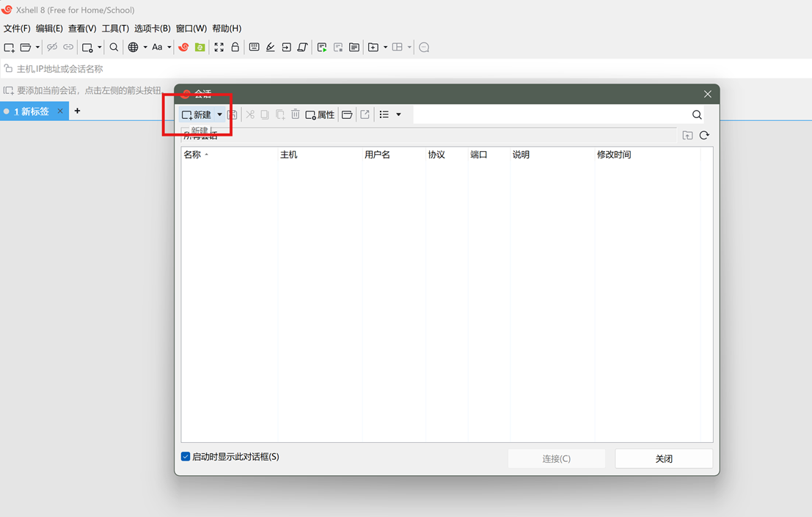The image size is (812, 517).
Task: Click the globe Encoding icon
Action: [133, 47]
